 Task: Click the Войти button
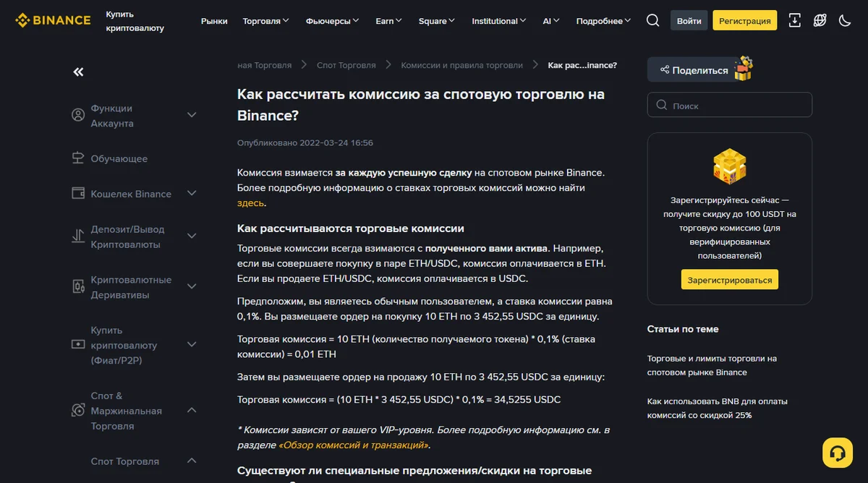tap(689, 20)
